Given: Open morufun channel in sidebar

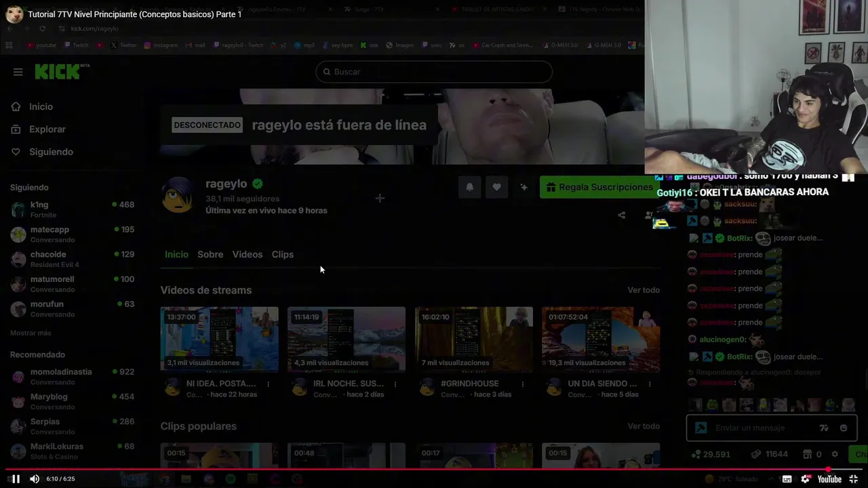Looking at the screenshot, I should [x=72, y=309].
